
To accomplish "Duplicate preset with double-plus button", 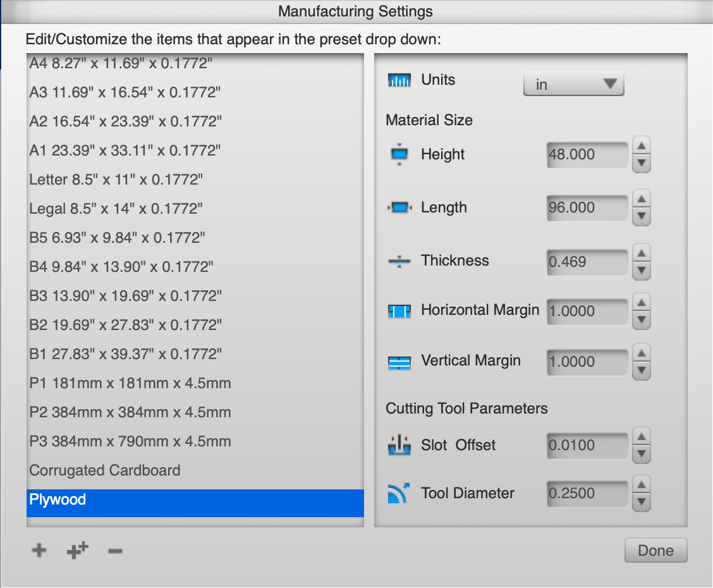I will coord(77,550).
